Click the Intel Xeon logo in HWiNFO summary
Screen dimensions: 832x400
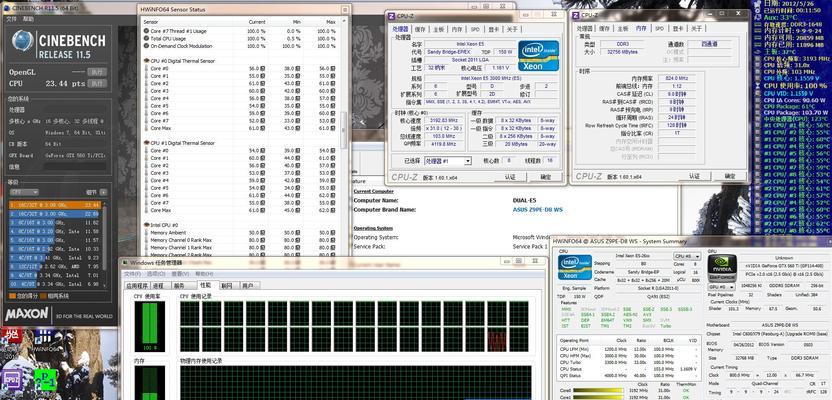tap(575, 267)
